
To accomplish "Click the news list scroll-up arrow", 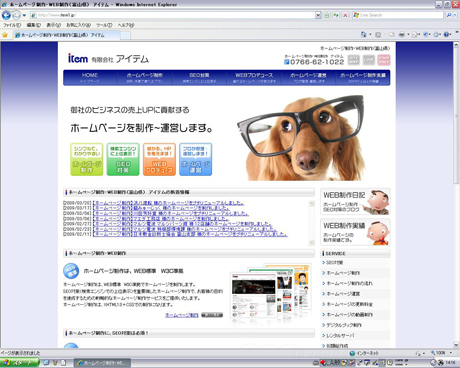I will (312, 203).
